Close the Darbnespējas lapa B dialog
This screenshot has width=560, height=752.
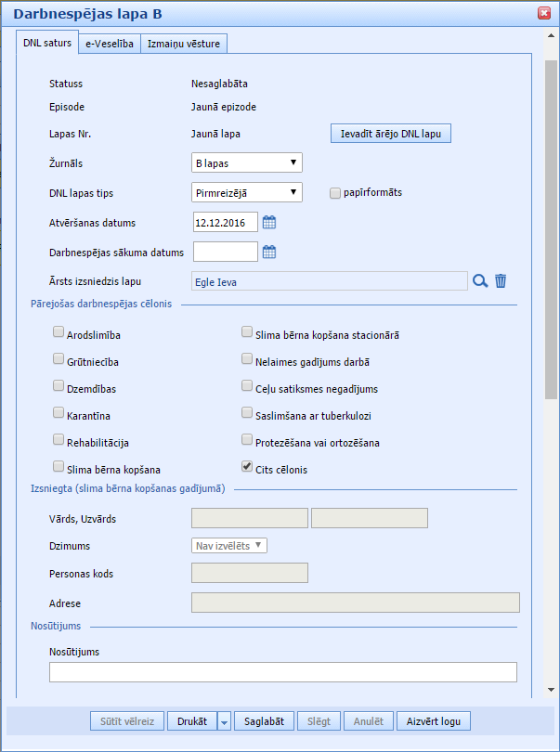coord(543,13)
